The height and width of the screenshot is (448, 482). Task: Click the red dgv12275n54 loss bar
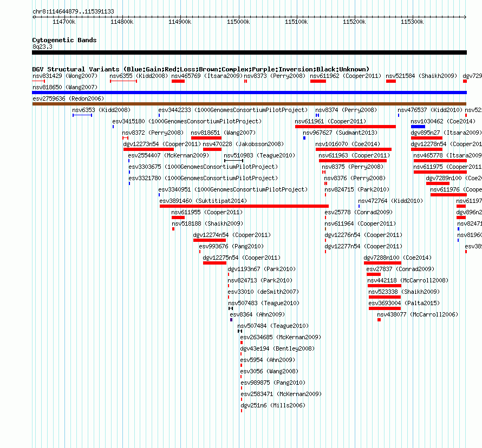pos(214,263)
